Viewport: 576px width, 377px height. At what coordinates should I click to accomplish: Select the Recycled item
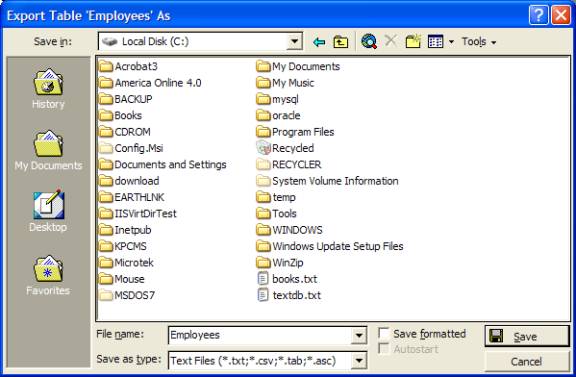tap(285, 148)
